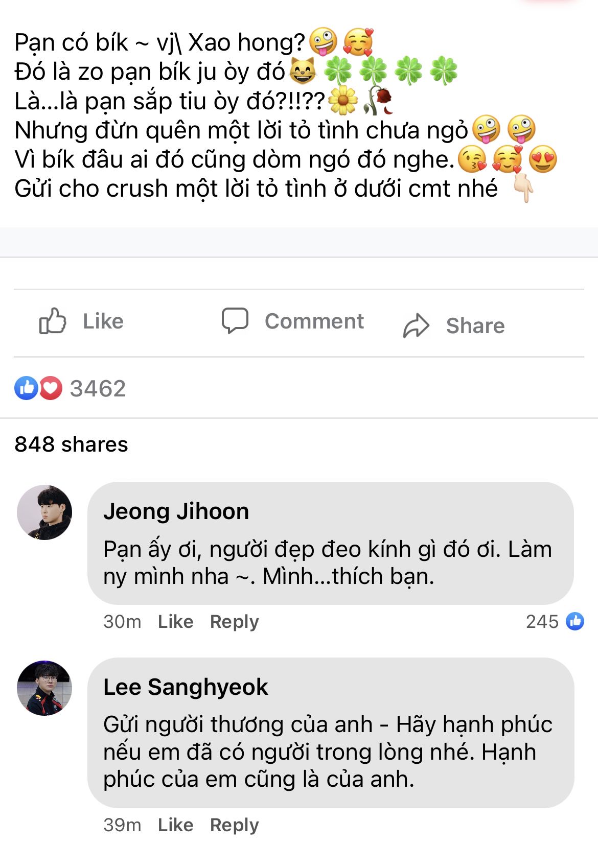View the 245 likes on Jihoon's comment

tap(542, 621)
